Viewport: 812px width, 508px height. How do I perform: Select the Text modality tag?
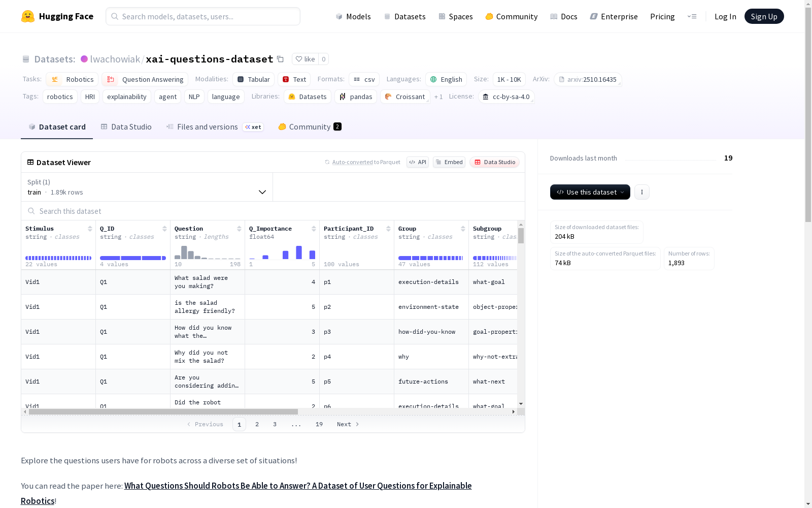click(294, 79)
